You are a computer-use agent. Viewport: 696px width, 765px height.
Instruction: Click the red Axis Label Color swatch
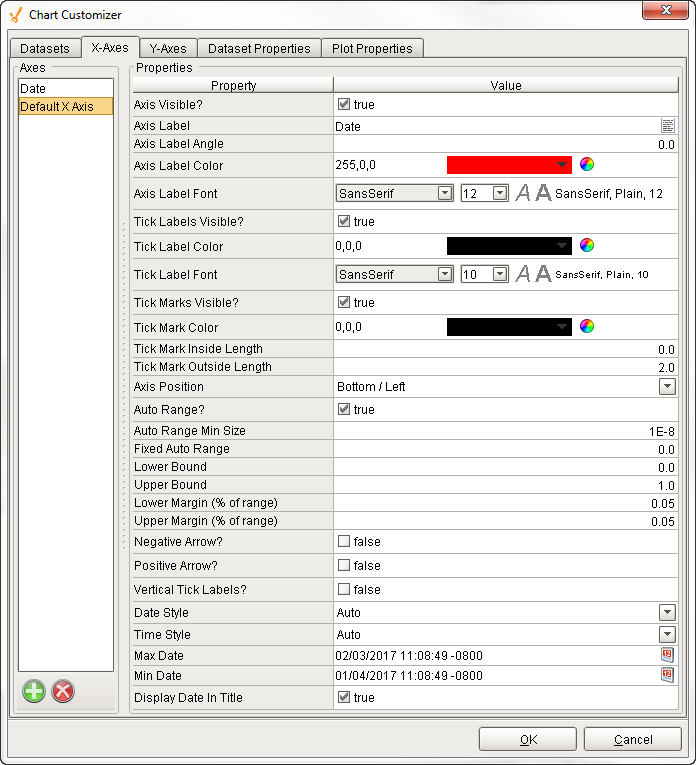tap(509, 165)
